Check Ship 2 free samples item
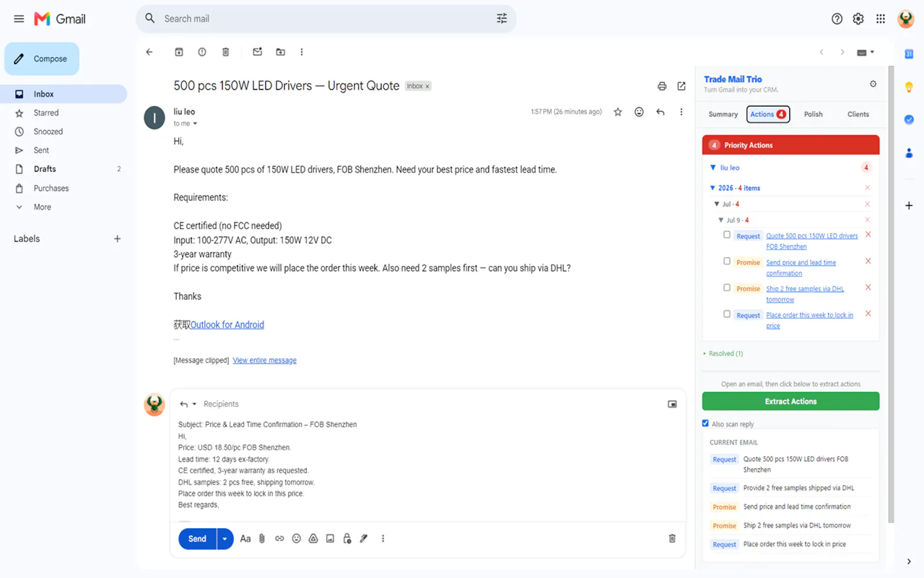 coord(727,287)
